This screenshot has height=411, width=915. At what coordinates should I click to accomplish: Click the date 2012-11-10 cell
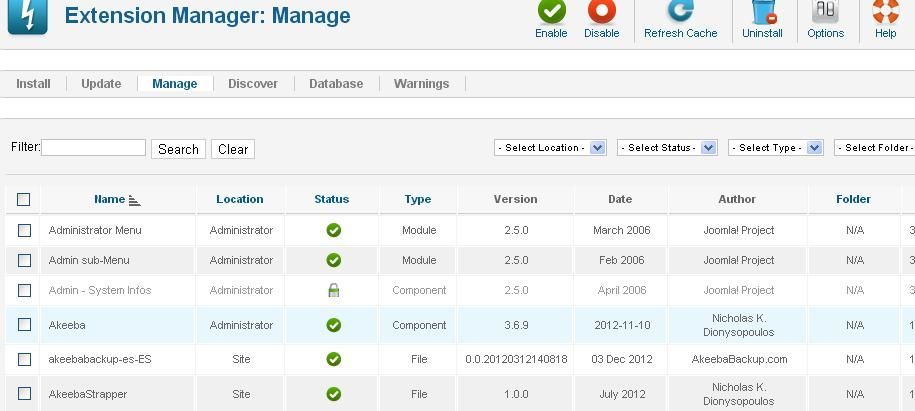point(622,325)
